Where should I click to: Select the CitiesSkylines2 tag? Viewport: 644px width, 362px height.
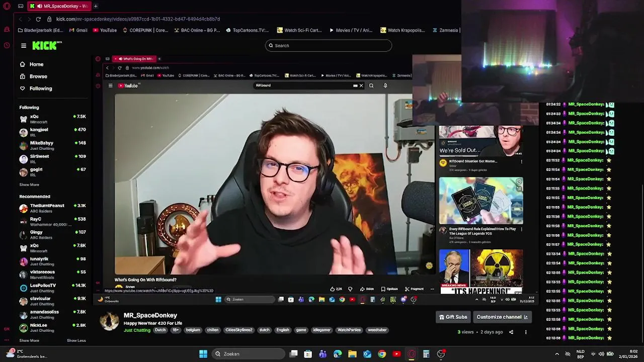coord(238,330)
